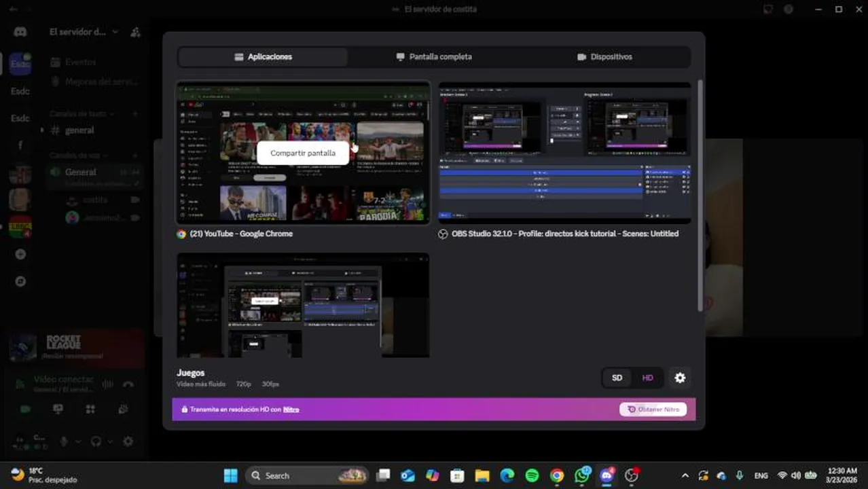Click the share dialog vertical scrollbar
Image resolution: width=868 pixels, height=489 pixels.
pos(700,197)
